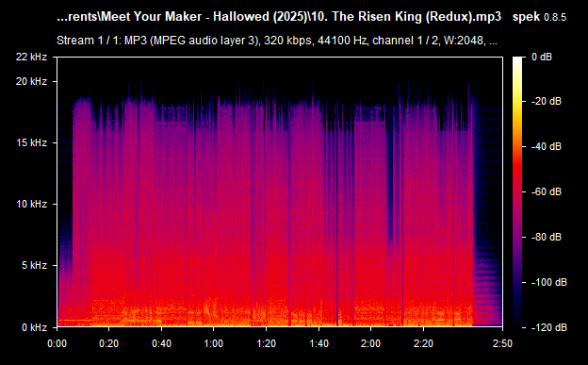Click the '1:40' time axis label
588x365 pixels.
tap(318, 343)
